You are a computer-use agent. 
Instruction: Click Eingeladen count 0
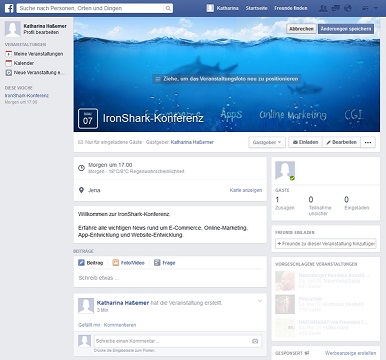coord(356,203)
